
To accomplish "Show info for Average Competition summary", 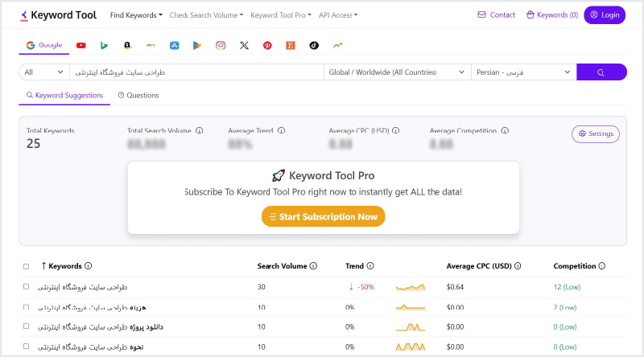I will (505, 130).
